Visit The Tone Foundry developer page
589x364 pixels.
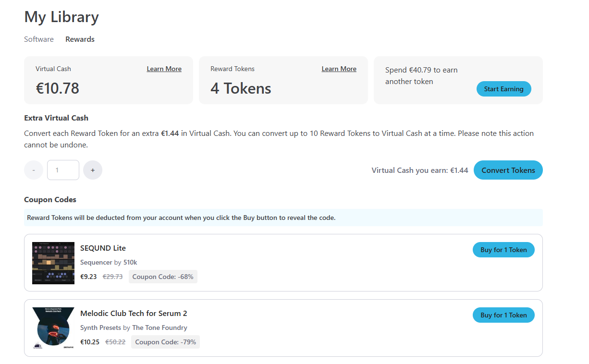[x=160, y=328]
